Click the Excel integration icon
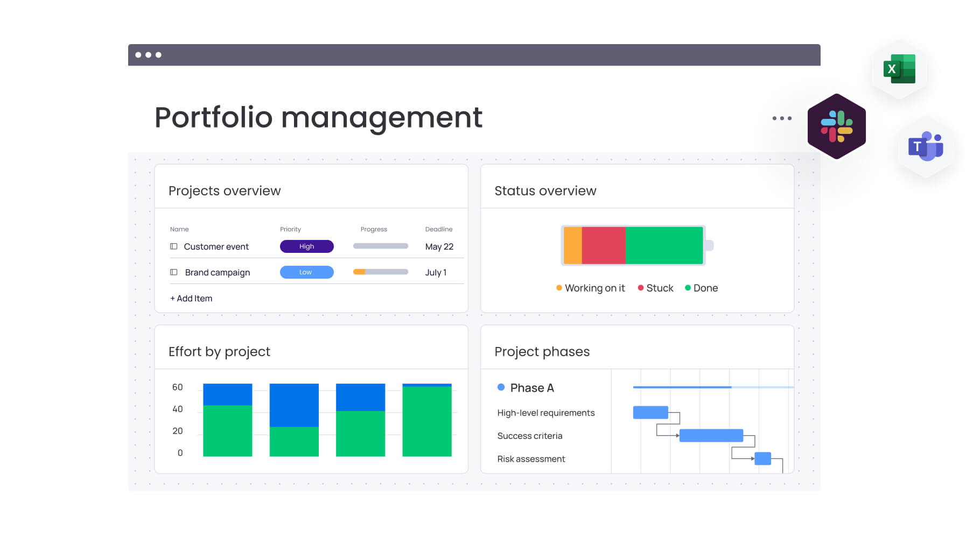This screenshot has height=538, width=980. coord(898,69)
